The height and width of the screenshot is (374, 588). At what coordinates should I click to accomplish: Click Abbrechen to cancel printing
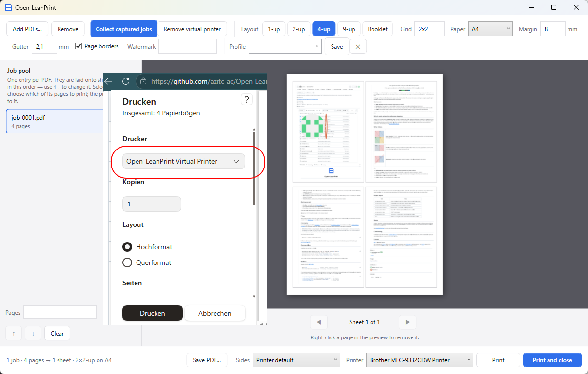tap(215, 313)
